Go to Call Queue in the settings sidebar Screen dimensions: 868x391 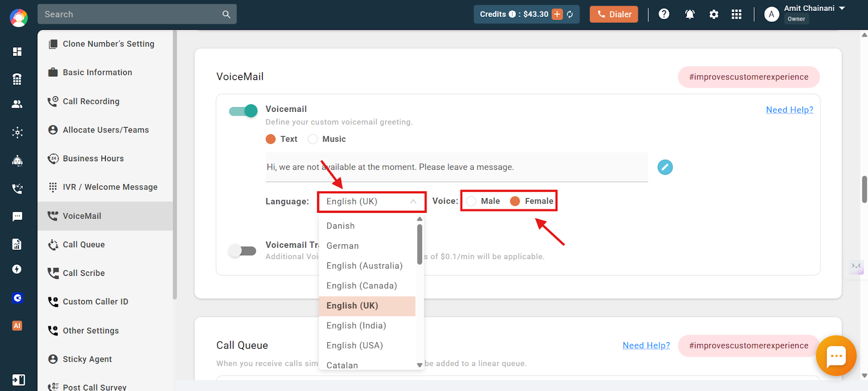105,245
